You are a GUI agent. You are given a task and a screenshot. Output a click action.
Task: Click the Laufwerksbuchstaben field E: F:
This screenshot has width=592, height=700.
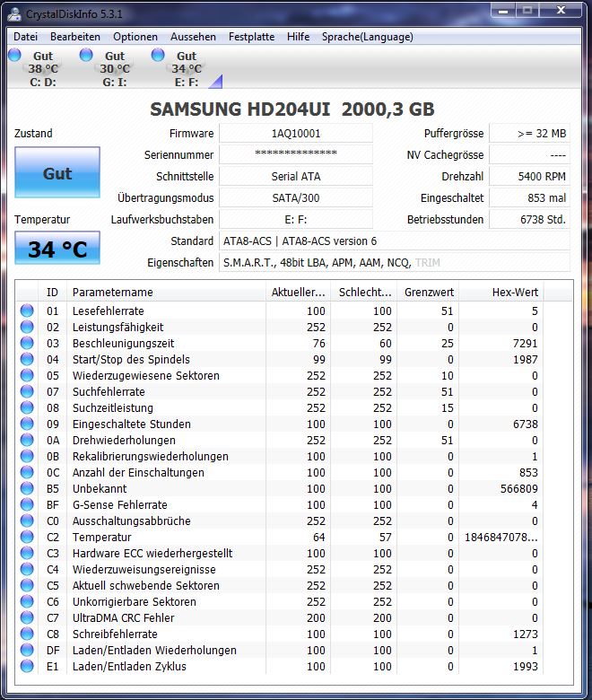pos(296,219)
